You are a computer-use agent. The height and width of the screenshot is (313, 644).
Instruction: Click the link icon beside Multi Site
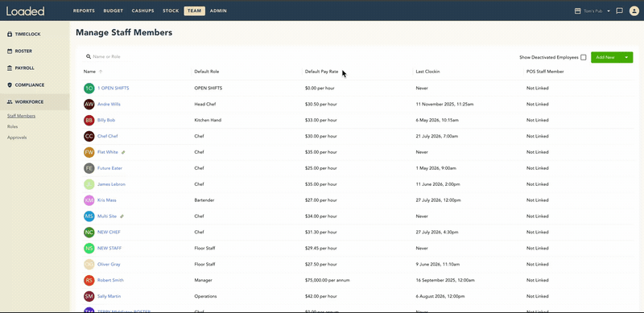(x=122, y=216)
